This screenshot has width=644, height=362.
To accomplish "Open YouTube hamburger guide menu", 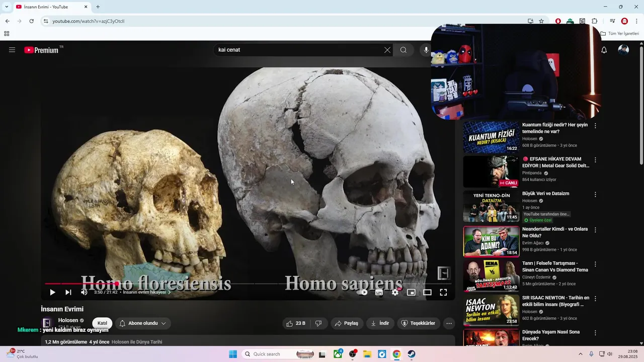I will click(12, 50).
